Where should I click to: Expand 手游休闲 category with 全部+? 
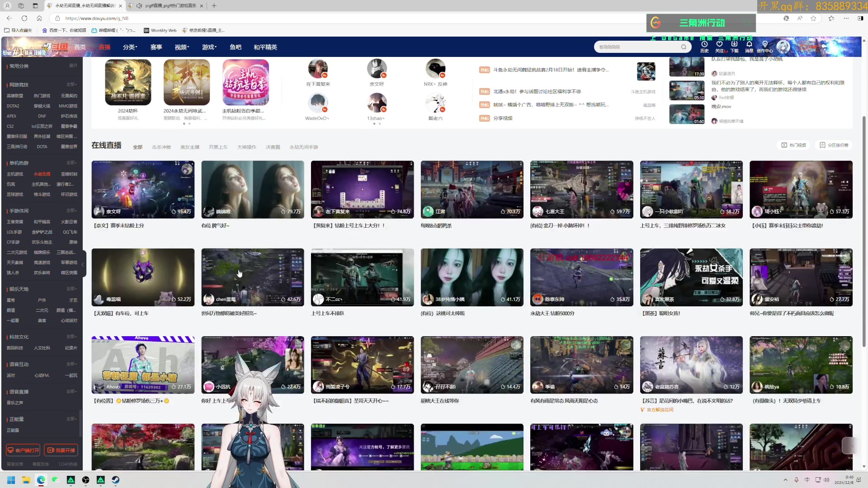[71, 211]
